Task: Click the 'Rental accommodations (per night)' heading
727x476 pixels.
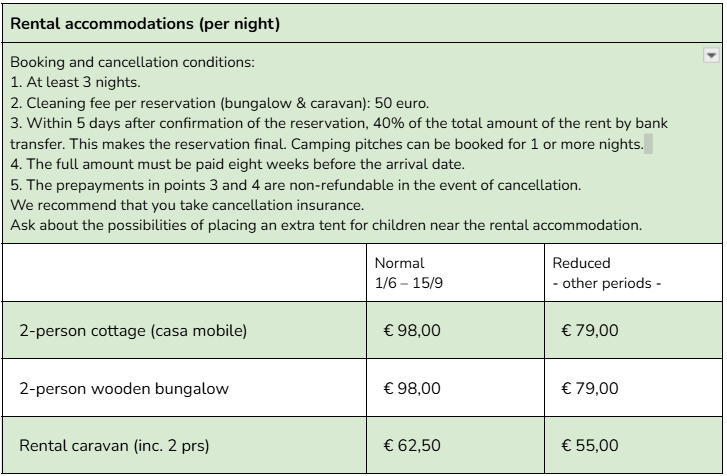Action: pyautogui.click(x=144, y=22)
